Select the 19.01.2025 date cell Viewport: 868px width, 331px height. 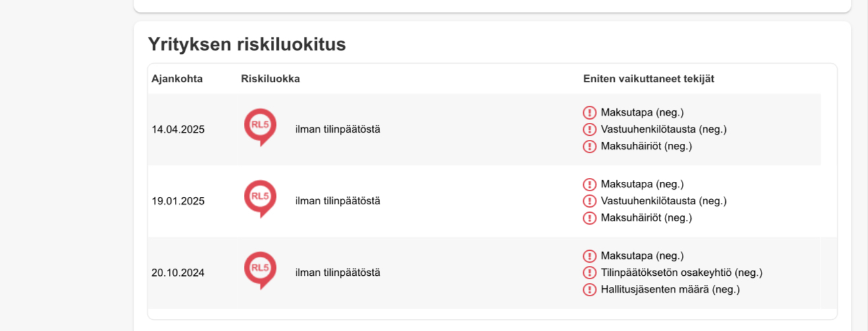click(178, 201)
